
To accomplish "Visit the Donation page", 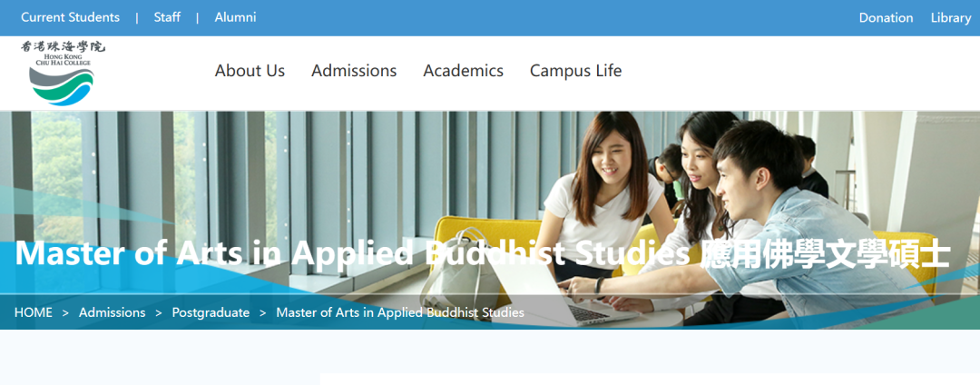I will (x=886, y=18).
